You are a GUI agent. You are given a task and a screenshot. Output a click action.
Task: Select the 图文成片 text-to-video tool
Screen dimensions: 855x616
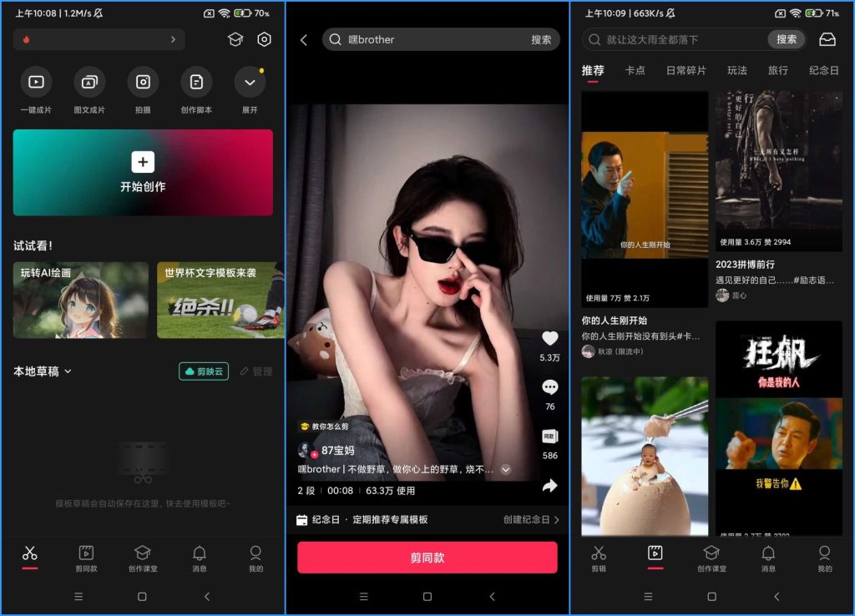point(89,83)
